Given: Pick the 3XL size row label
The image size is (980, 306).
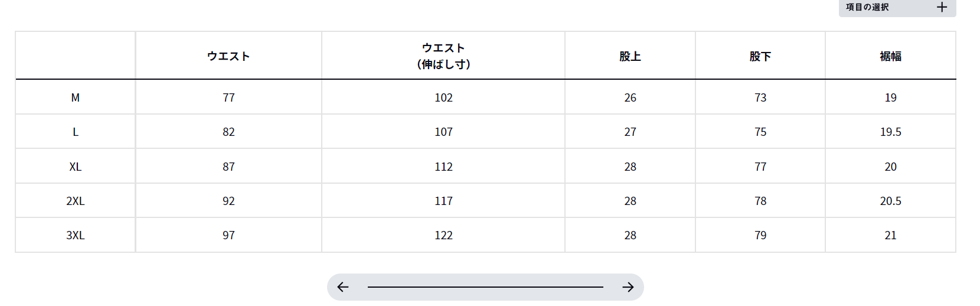Looking at the screenshot, I should click(76, 235).
